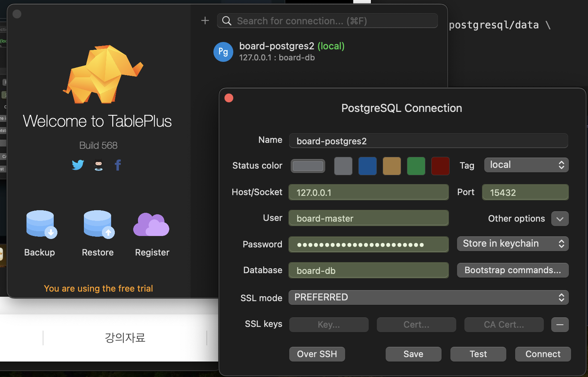588x377 pixels.
Task: Open the Twitter bird icon link
Action: (78, 165)
